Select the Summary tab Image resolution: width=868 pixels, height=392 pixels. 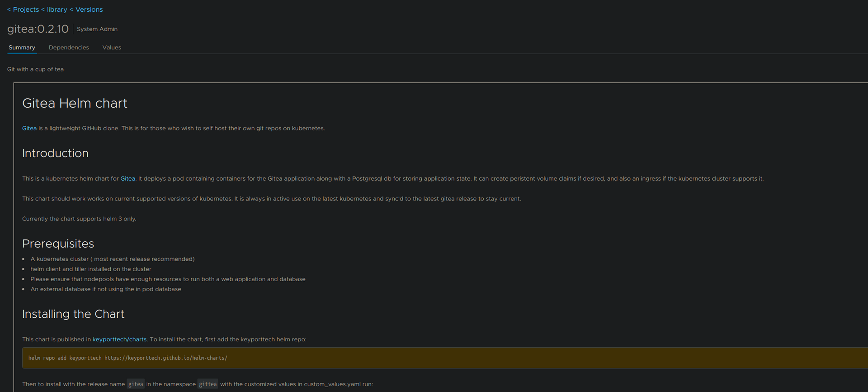coord(22,48)
